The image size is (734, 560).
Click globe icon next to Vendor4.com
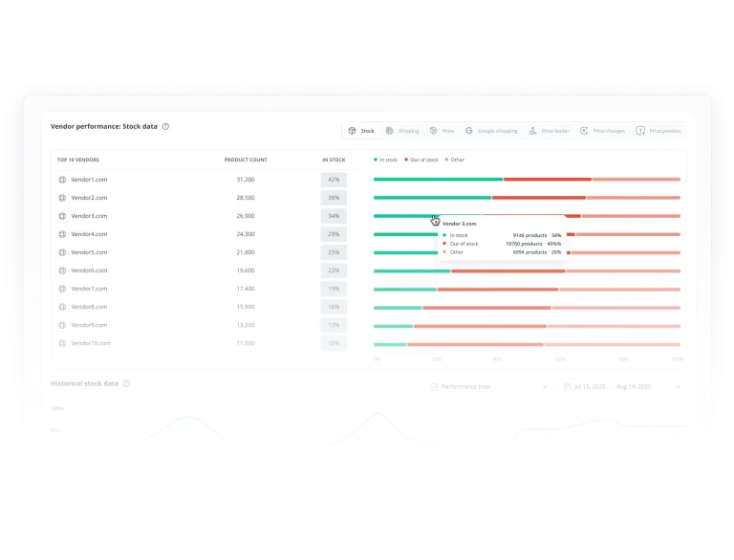[62, 234]
